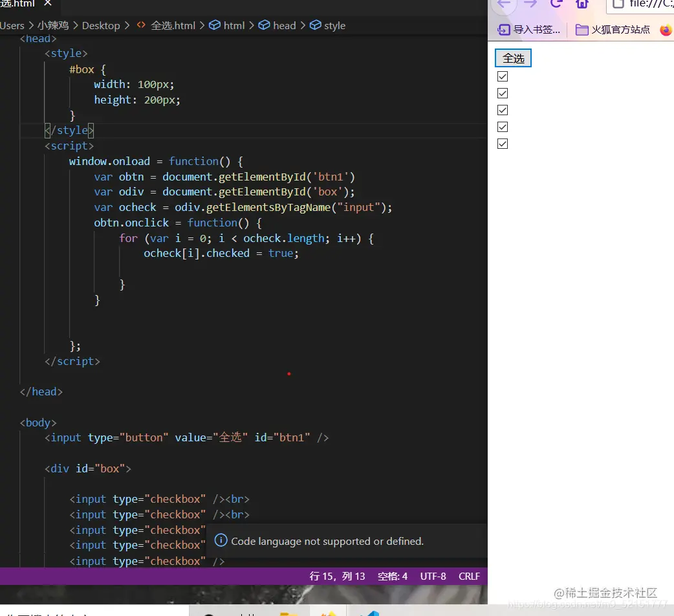Click the <body> opening tag
This screenshot has width=674, height=616.
click(38, 423)
